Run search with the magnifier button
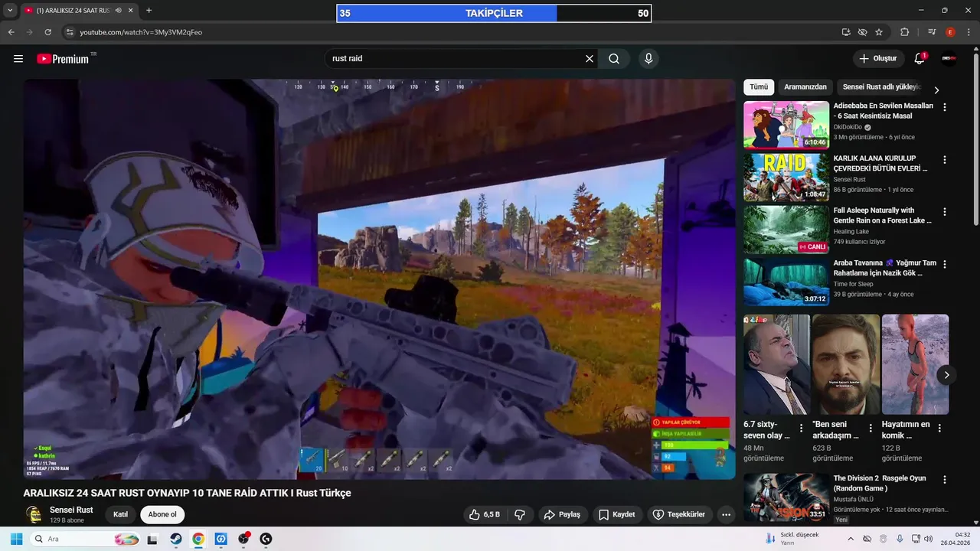Screen dimensions: 980x551 point(614,59)
